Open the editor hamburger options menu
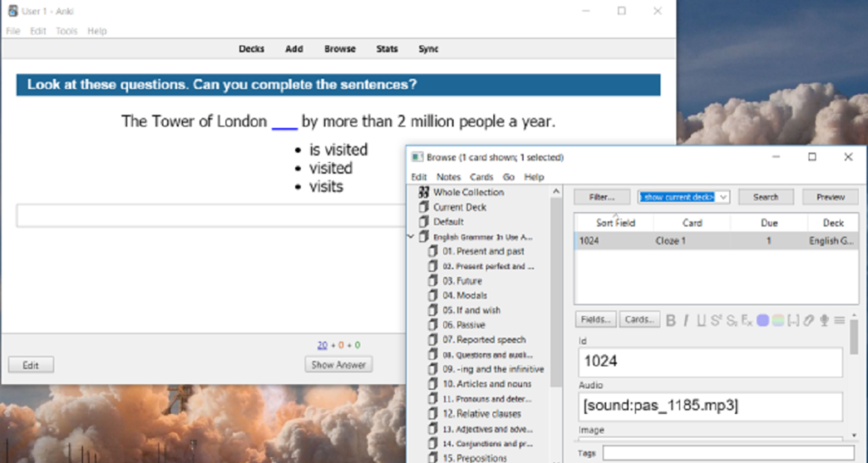This screenshot has height=463, width=868. [x=839, y=321]
